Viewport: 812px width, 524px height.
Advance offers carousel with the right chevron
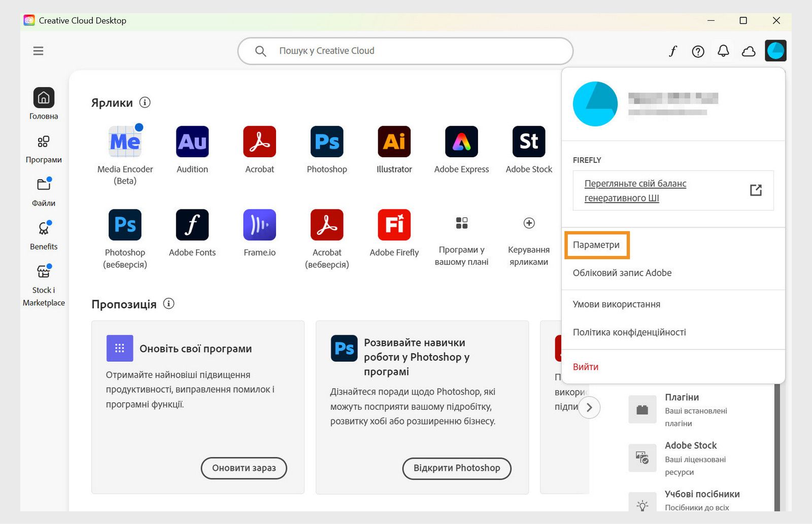589,407
